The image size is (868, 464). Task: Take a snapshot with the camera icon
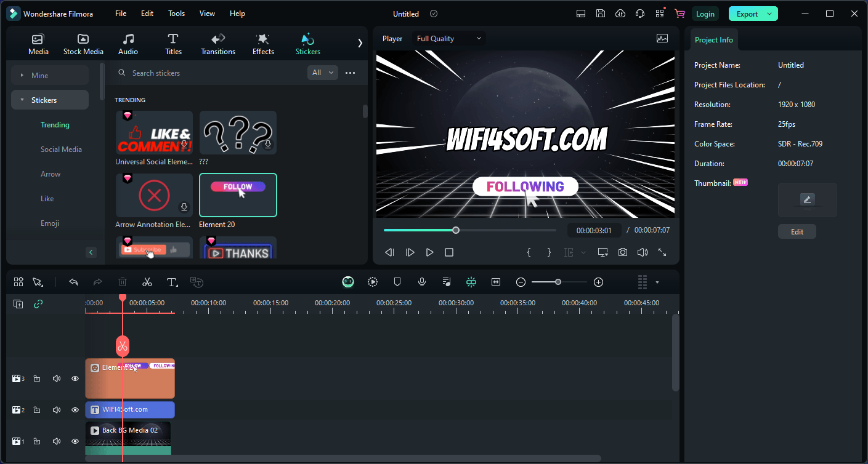click(623, 252)
